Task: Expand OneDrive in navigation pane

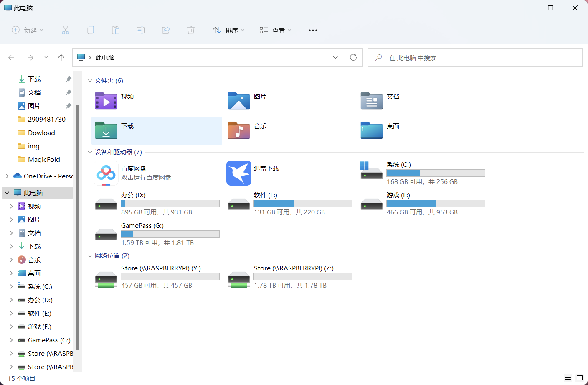Action: pyautogui.click(x=7, y=176)
